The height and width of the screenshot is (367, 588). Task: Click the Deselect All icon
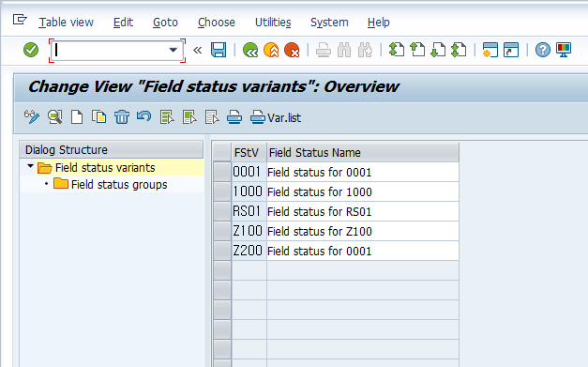click(212, 117)
